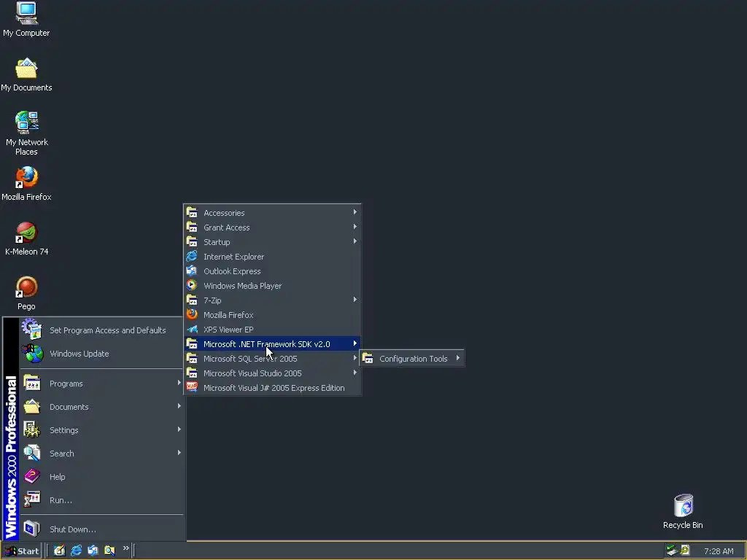Launch Internet Explorer from the quick launch bar
This screenshot has height=560, width=747.
76,551
